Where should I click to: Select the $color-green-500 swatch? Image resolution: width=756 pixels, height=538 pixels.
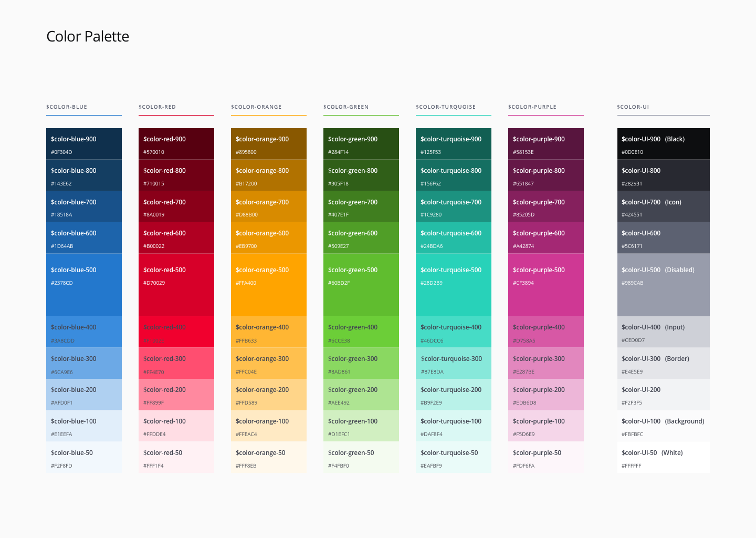361,285
